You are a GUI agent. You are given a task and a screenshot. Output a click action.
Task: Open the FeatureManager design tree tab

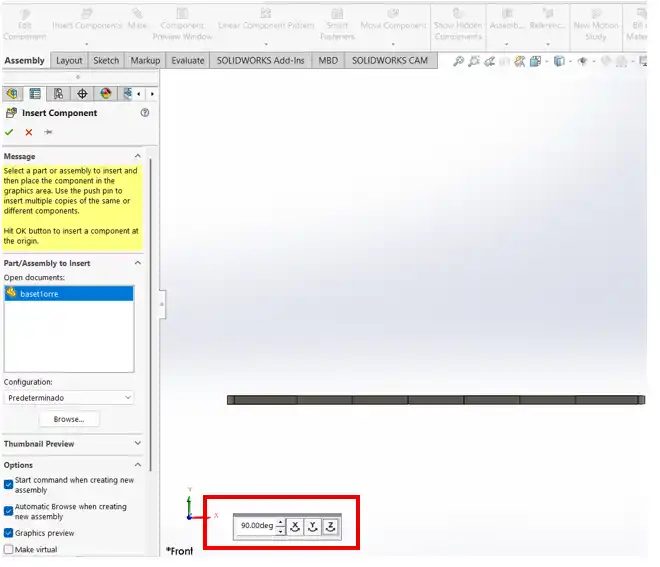pyautogui.click(x=12, y=93)
